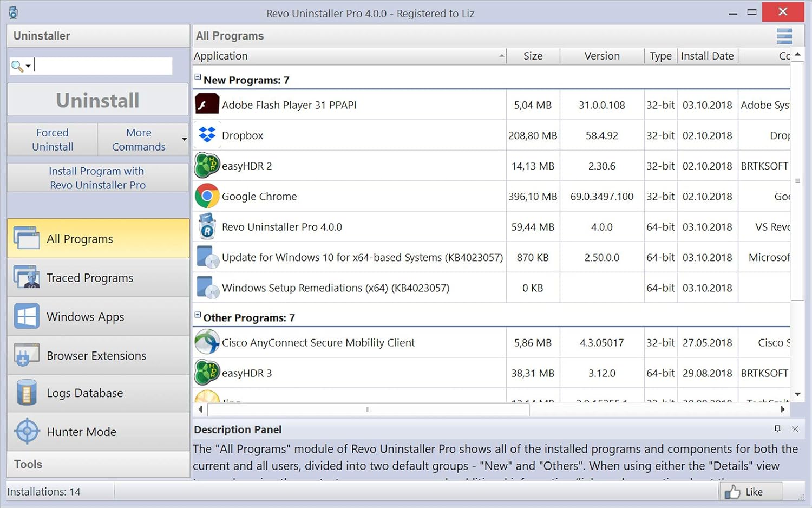The image size is (812, 508).
Task: Click the large Uninstall button
Action: [98, 100]
